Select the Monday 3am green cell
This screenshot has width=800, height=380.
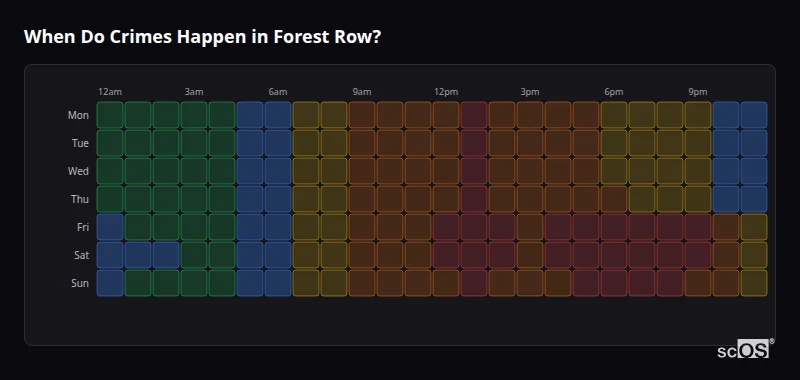[x=194, y=115]
